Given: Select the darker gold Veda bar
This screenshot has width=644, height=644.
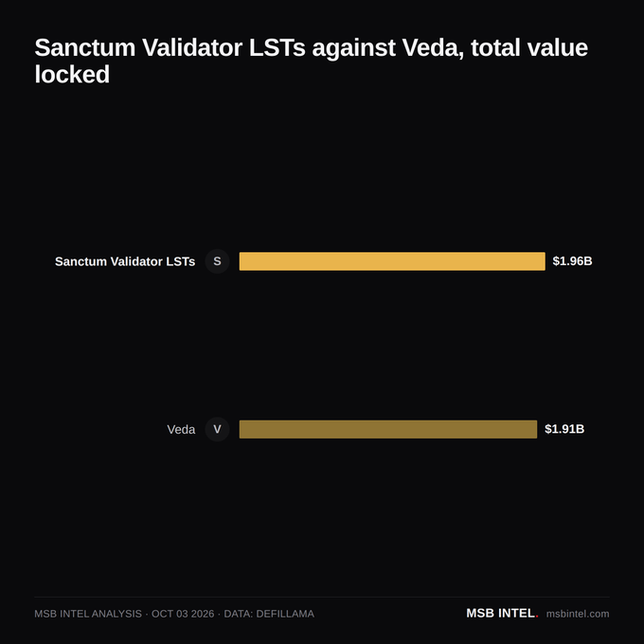Looking at the screenshot, I should (388, 429).
